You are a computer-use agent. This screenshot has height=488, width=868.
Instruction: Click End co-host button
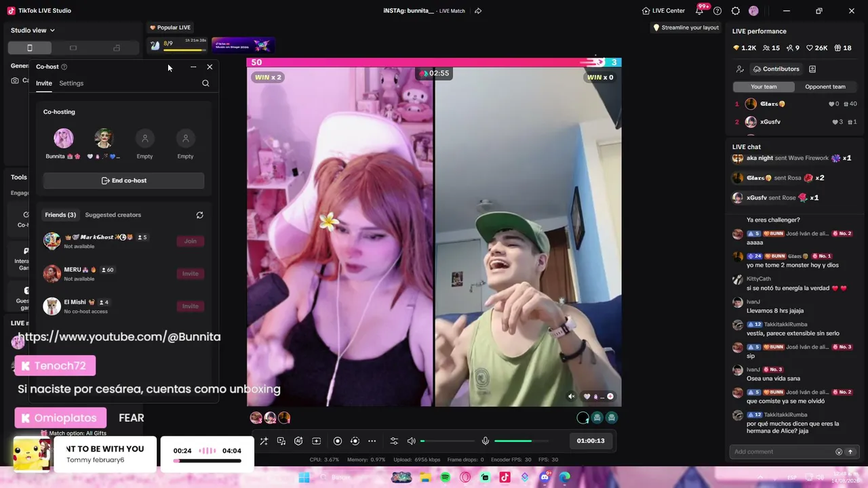[123, 181]
